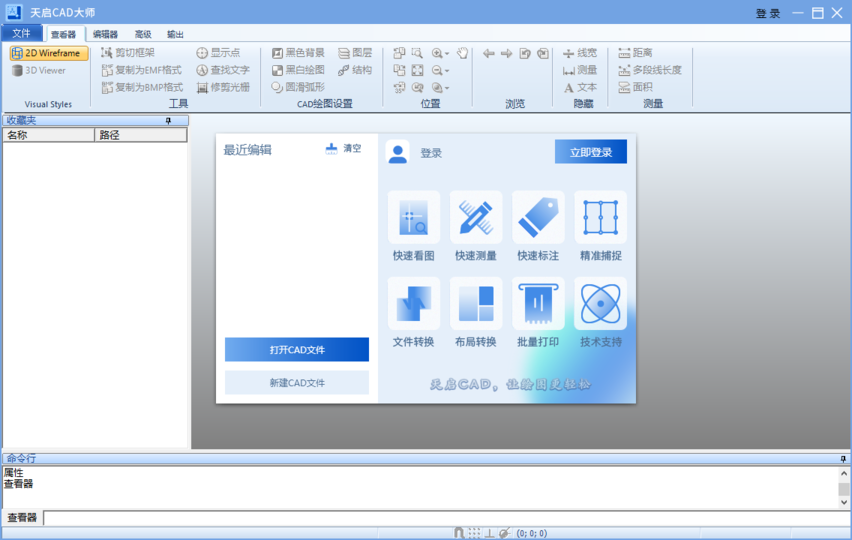Switch to the 编辑器 ribbon tab
The image size is (852, 540).
pyautogui.click(x=105, y=34)
